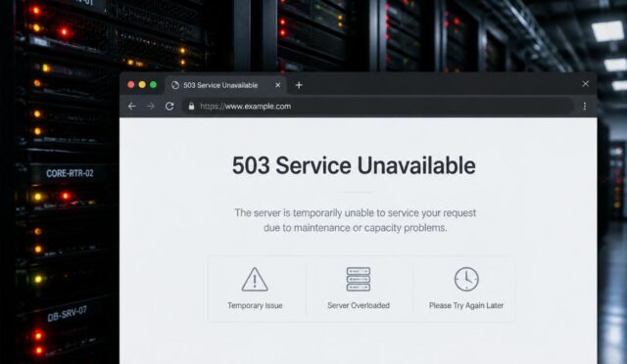Open a new tab with plus button
627x364 pixels.
(x=299, y=85)
